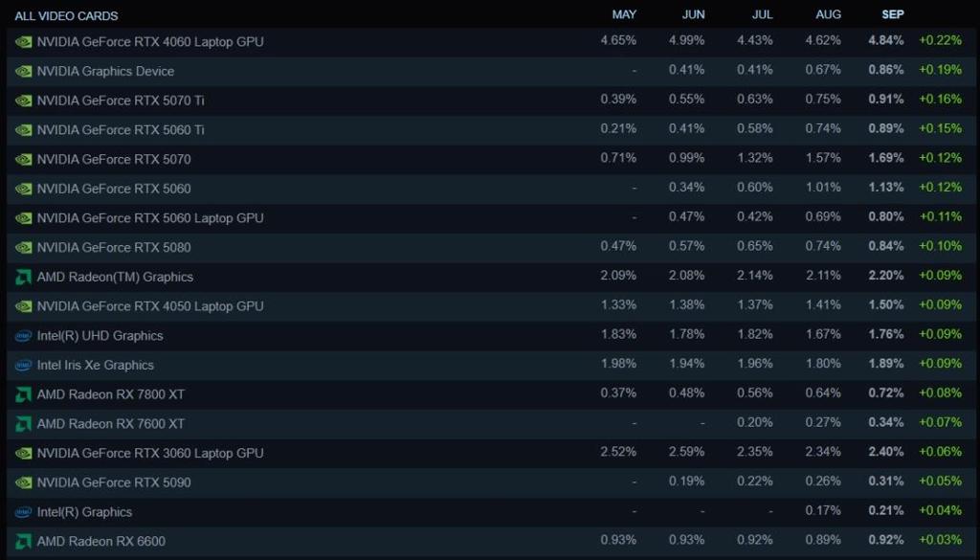Click NVIDIA logo next to RTX 5090
The image size is (980, 560).
pos(24,482)
